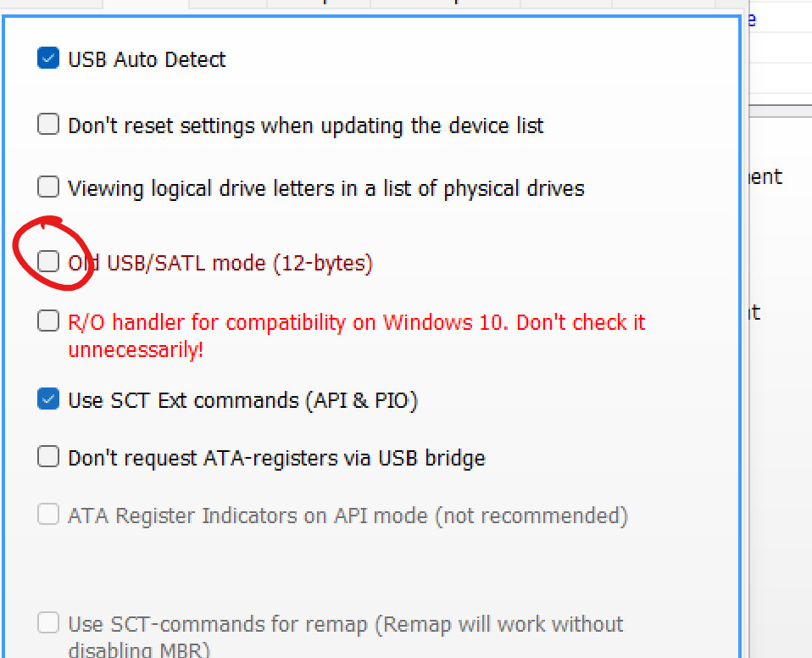Enable Don't reset settings when updating device list

click(x=47, y=125)
